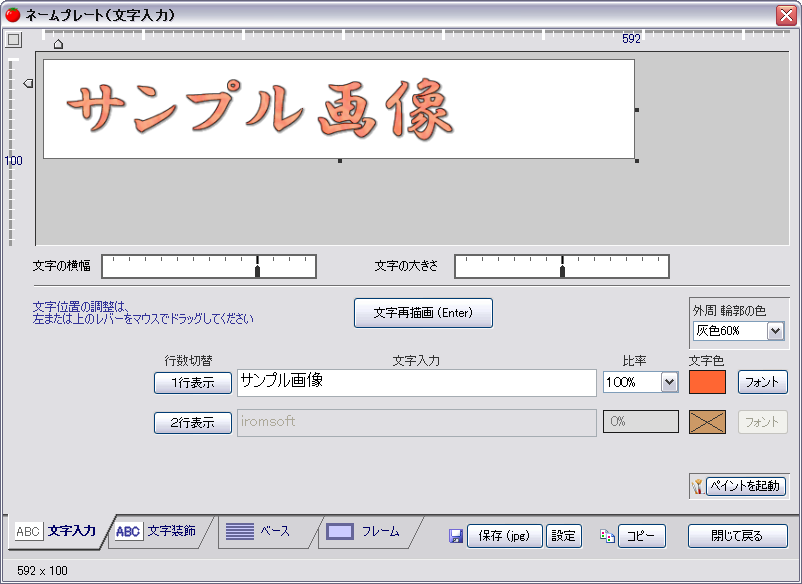Click the left ruler vertical position lever
Image resolution: width=802 pixels, height=584 pixels.
tap(28, 83)
